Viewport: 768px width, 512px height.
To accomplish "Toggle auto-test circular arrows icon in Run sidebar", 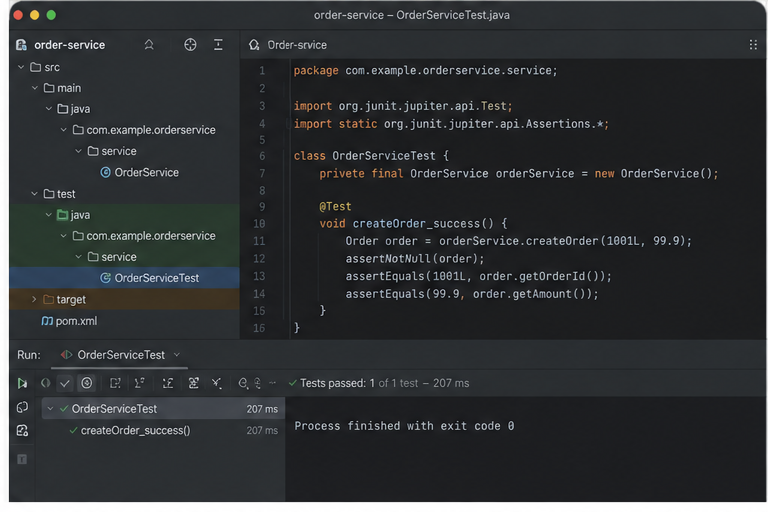I will click(x=23, y=407).
